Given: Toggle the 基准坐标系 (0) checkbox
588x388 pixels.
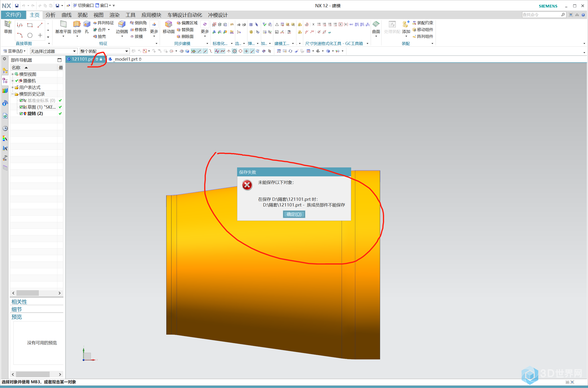Looking at the screenshot, I should click(x=21, y=100).
